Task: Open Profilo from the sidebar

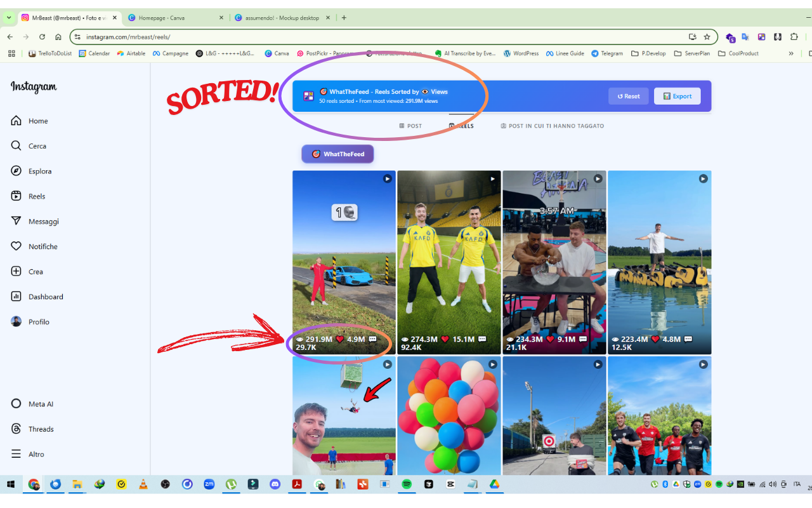Action: (30, 322)
